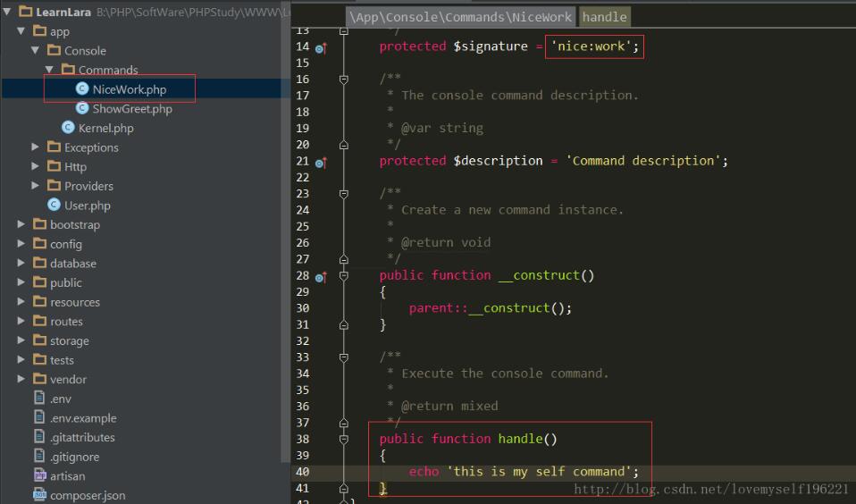This screenshot has width=856, height=504.
Task: Select the handle breadcrumb item
Action: point(605,17)
